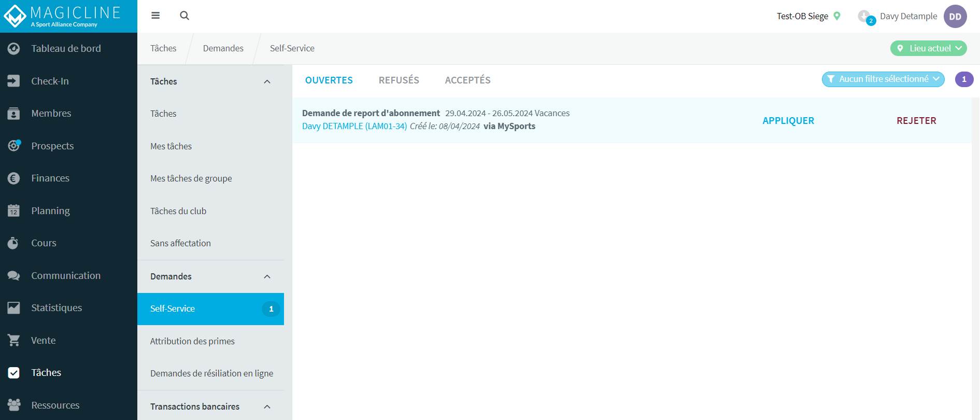Select Mes tâches de groupe
Viewport: 980px width, 420px height.
point(210,178)
